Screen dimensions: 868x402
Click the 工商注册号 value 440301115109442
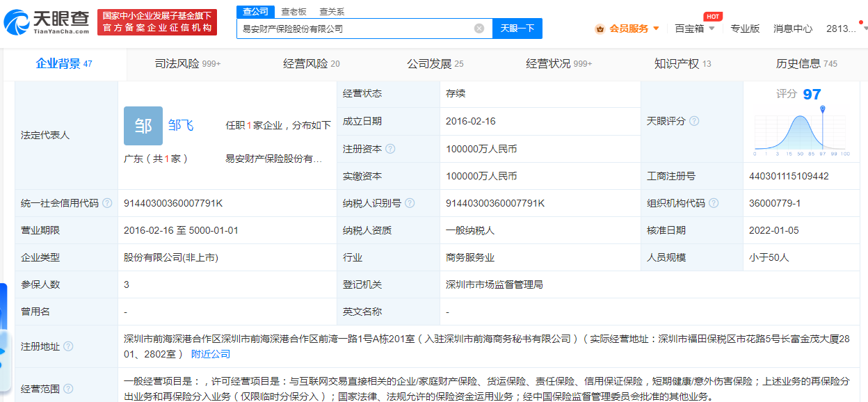click(789, 176)
